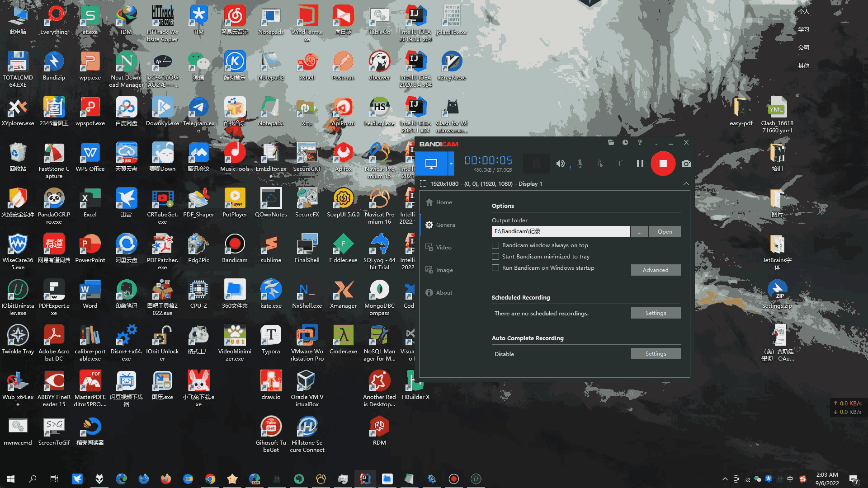Click the browse (...) button for output folder
Screen dimensions: 868x488
[x=639, y=232]
